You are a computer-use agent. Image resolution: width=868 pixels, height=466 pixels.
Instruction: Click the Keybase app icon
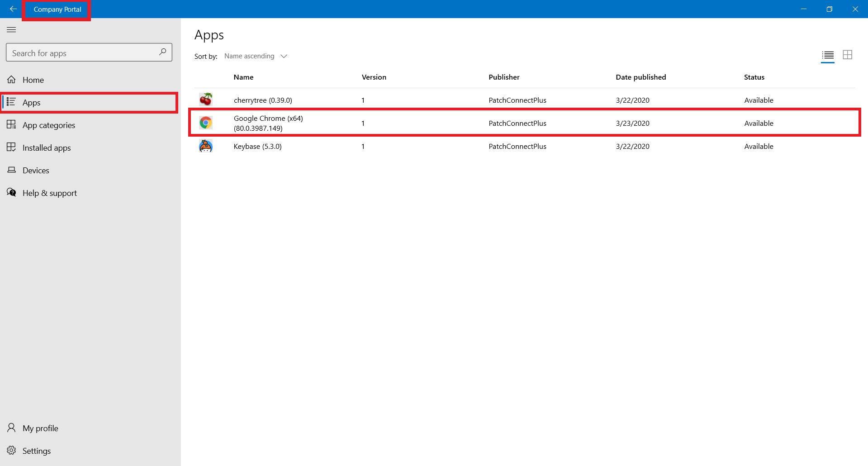(x=206, y=145)
